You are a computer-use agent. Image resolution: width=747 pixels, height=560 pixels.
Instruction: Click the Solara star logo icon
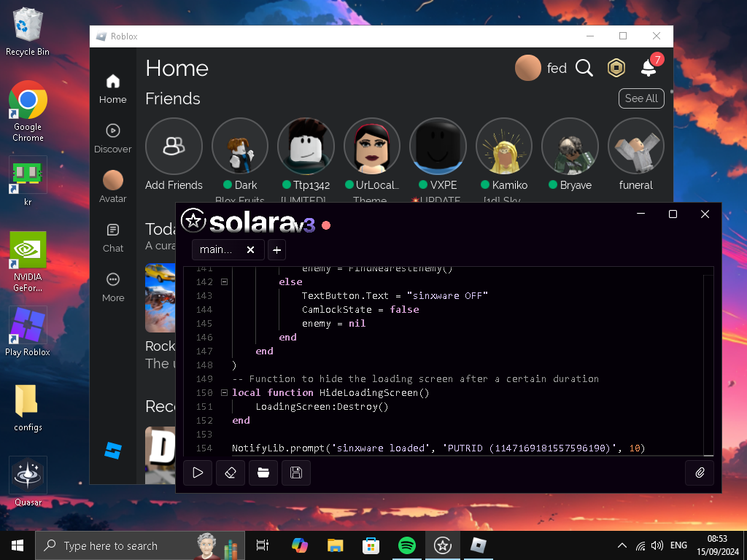[193, 221]
